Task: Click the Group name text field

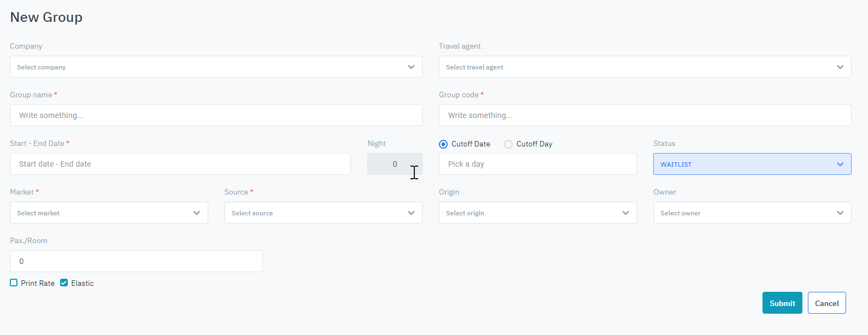Action: [216, 115]
